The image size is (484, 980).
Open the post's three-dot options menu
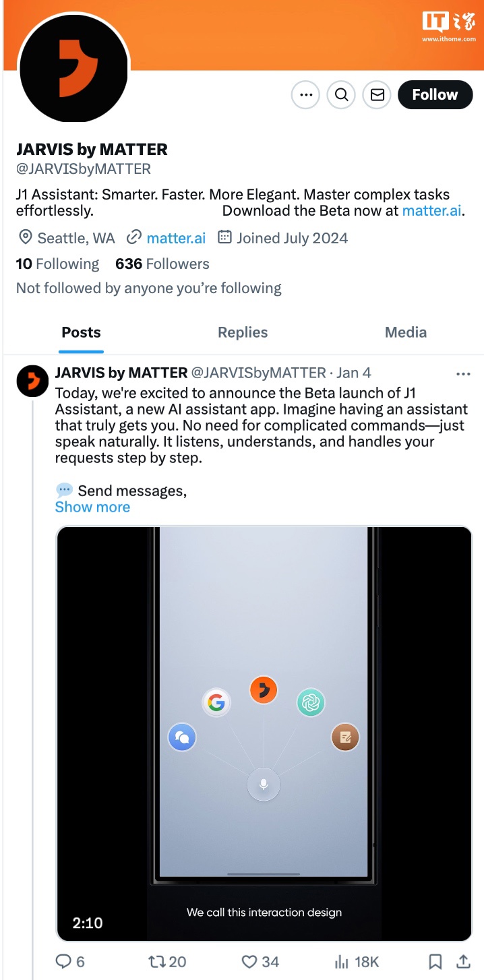point(463,373)
